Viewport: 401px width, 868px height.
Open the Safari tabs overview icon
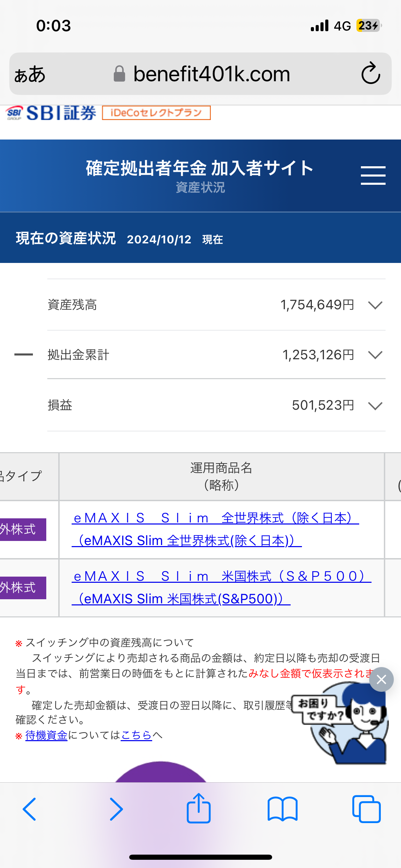pyautogui.click(x=366, y=809)
